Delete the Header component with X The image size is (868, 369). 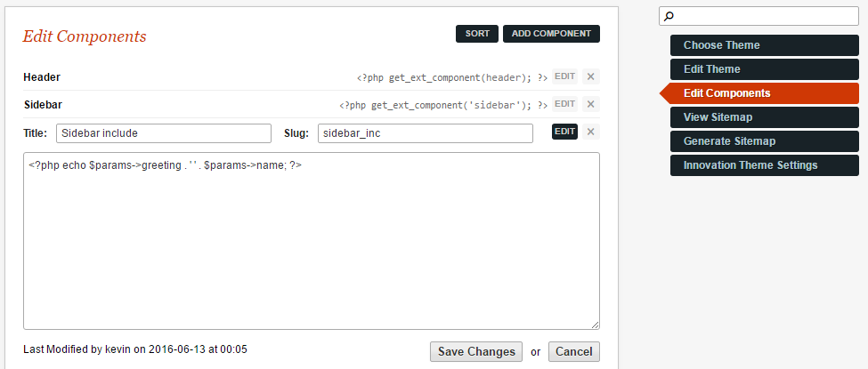point(590,76)
